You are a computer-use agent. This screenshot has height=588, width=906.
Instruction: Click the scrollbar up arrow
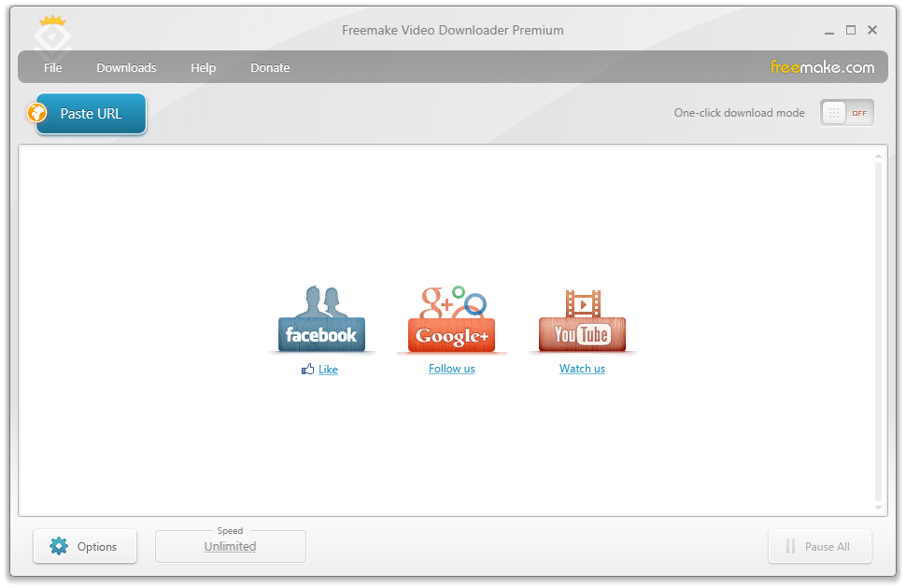pos(878,156)
